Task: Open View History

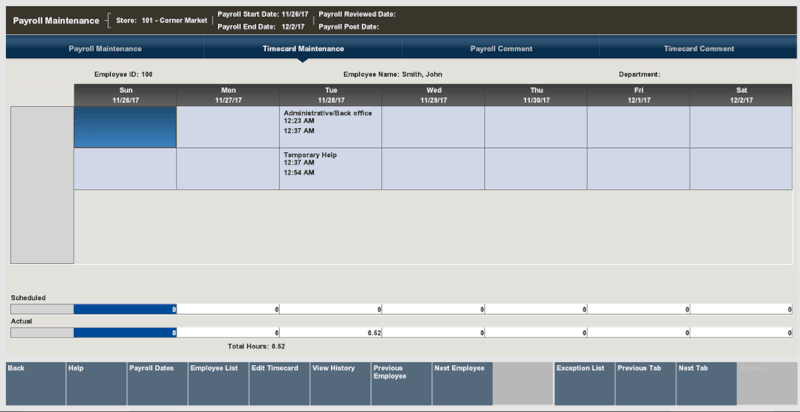Action: click(340, 383)
